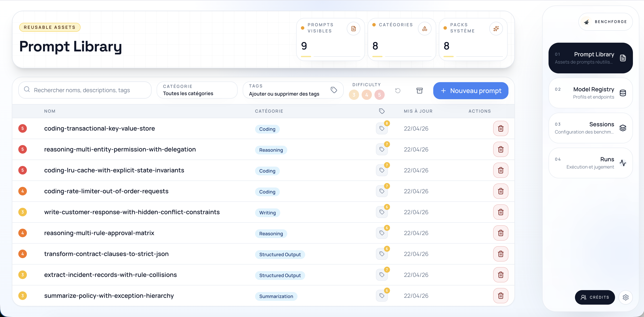Image resolution: width=644 pixels, height=317 pixels.
Task: Show tags of extract-incident-records-with-rule-collisions
Action: pos(382,275)
